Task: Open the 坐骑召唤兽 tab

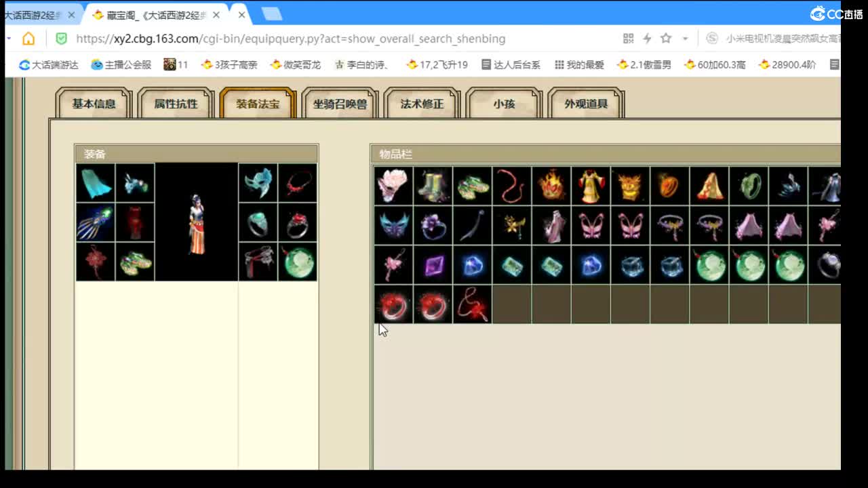Action: point(340,104)
